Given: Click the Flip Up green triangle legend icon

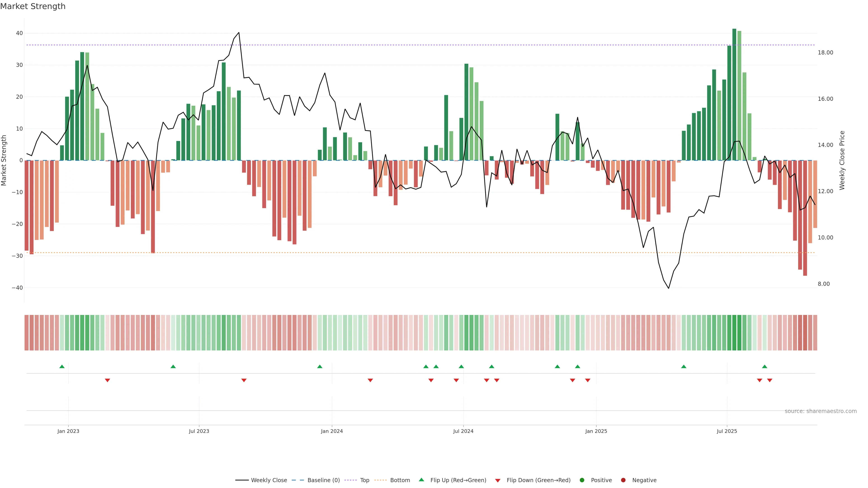Looking at the screenshot, I should 421,480.
